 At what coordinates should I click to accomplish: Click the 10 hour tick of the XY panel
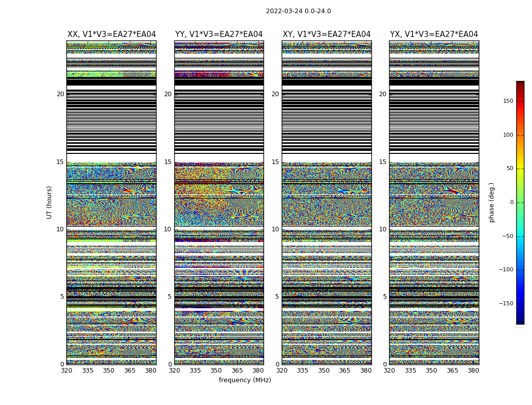[x=276, y=229]
